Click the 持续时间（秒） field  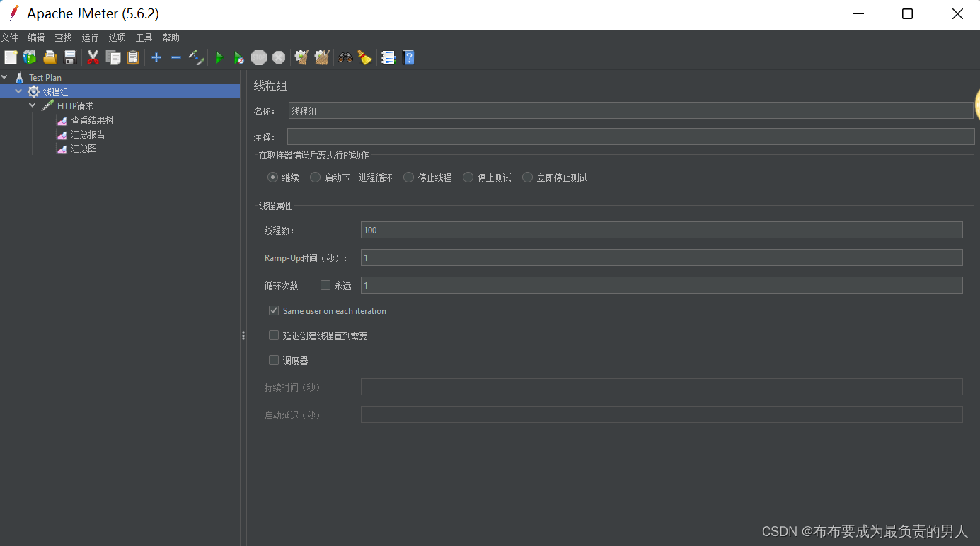pyautogui.click(x=662, y=387)
